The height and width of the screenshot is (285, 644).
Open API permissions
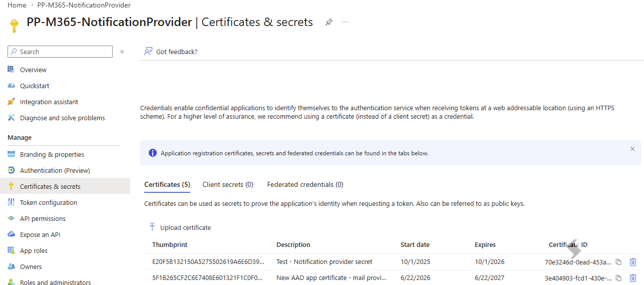tap(43, 218)
